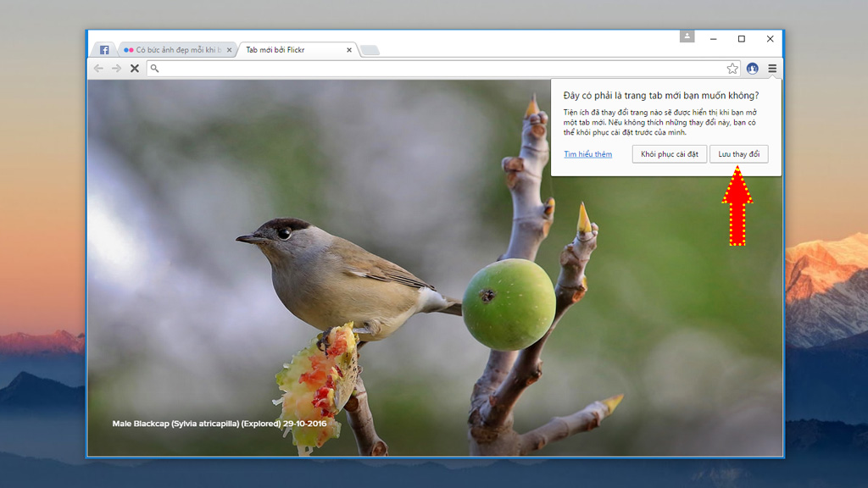
Task: Maximize the Chrome browser window
Action: pos(742,39)
